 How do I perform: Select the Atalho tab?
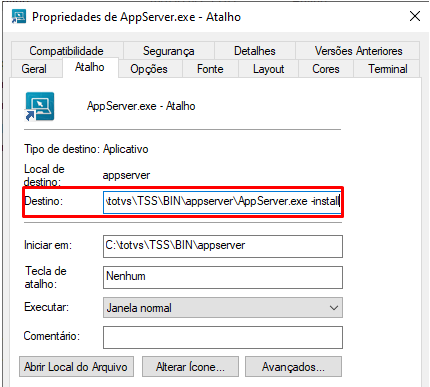[90, 67]
